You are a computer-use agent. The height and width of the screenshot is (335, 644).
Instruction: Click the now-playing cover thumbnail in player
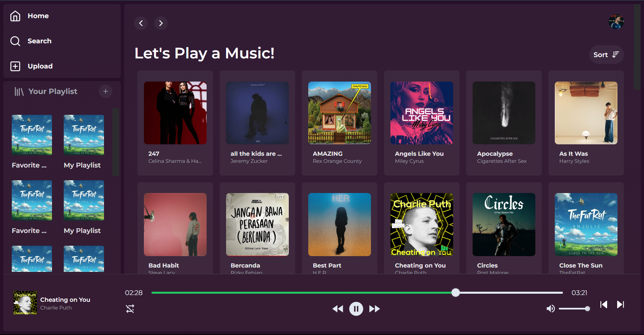[25, 303]
